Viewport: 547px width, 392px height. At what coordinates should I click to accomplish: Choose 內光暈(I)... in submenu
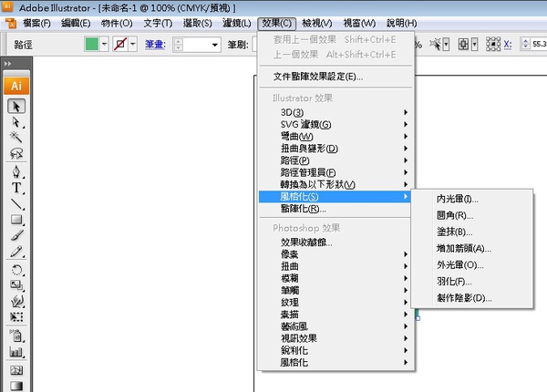(472, 199)
